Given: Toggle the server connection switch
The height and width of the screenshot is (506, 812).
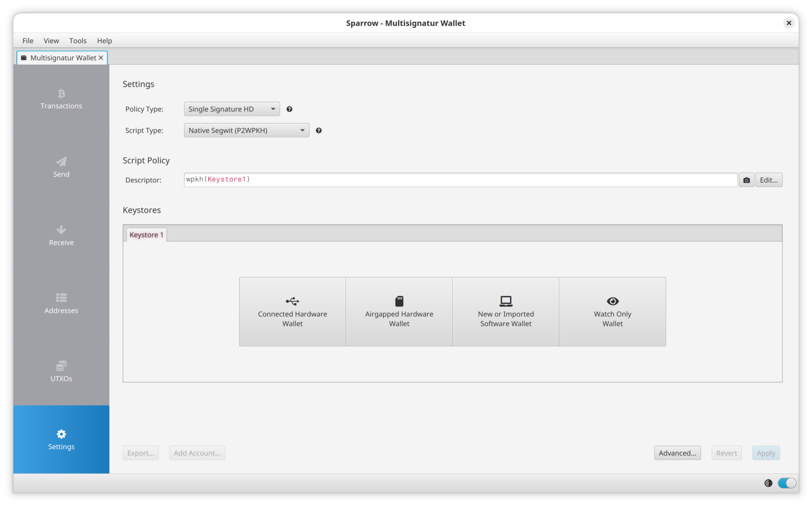Looking at the screenshot, I should pyautogui.click(x=787, y=483).
